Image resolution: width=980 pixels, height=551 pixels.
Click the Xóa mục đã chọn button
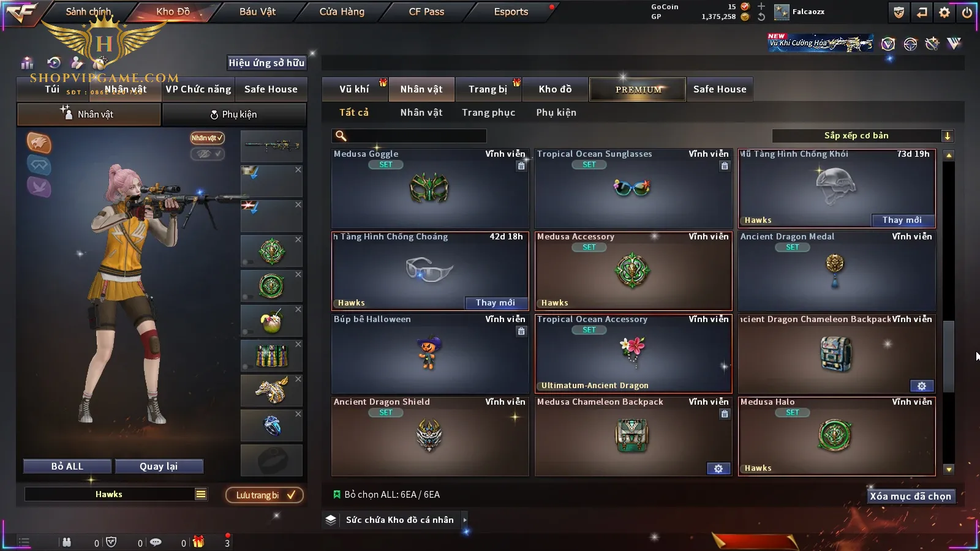[x=911, y=496]
